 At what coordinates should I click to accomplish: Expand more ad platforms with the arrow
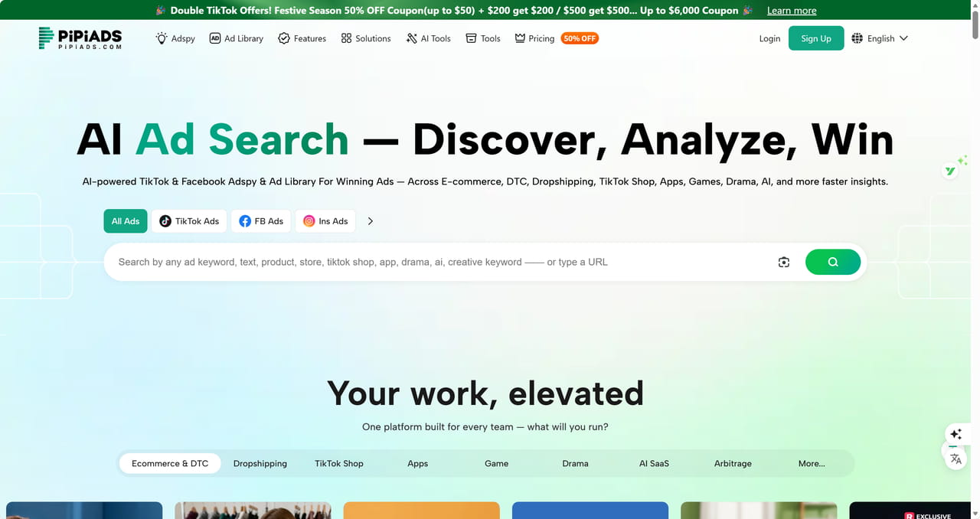(x=371, y=221)
